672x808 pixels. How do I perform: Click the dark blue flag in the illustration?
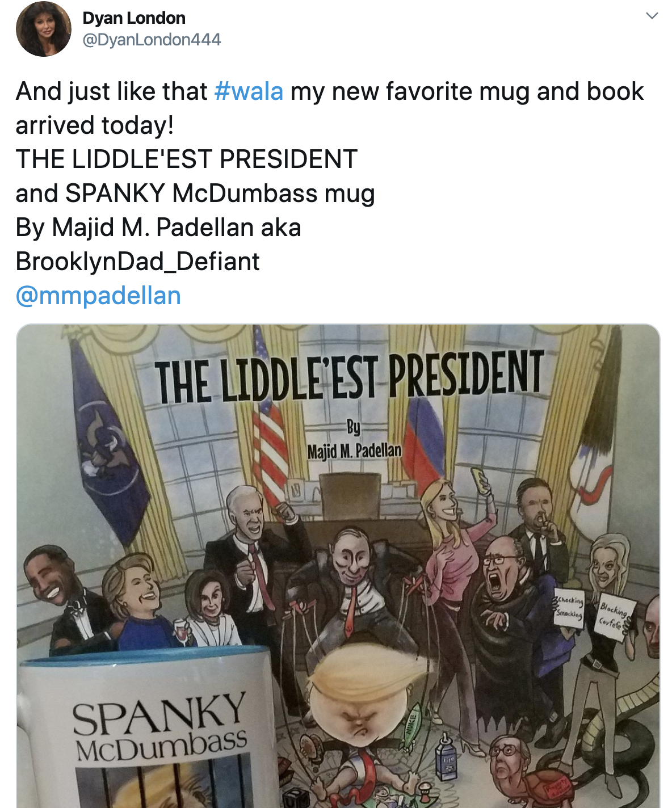tap(111, 443)
